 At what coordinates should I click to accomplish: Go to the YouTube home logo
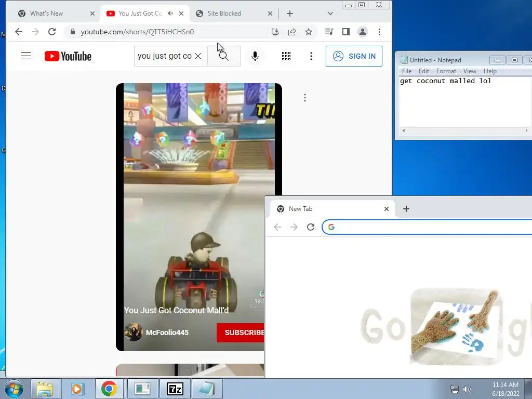tap(68, 56)
